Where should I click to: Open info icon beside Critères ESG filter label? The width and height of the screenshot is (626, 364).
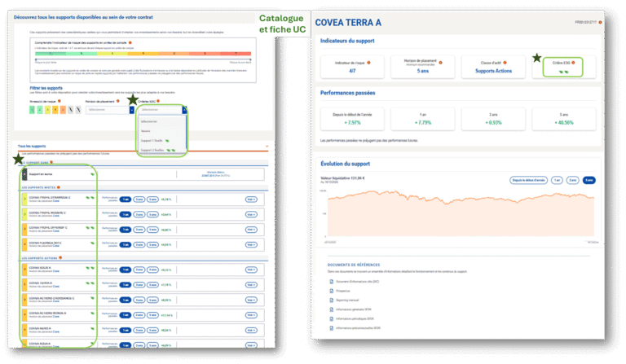click(x=158, y=101)
